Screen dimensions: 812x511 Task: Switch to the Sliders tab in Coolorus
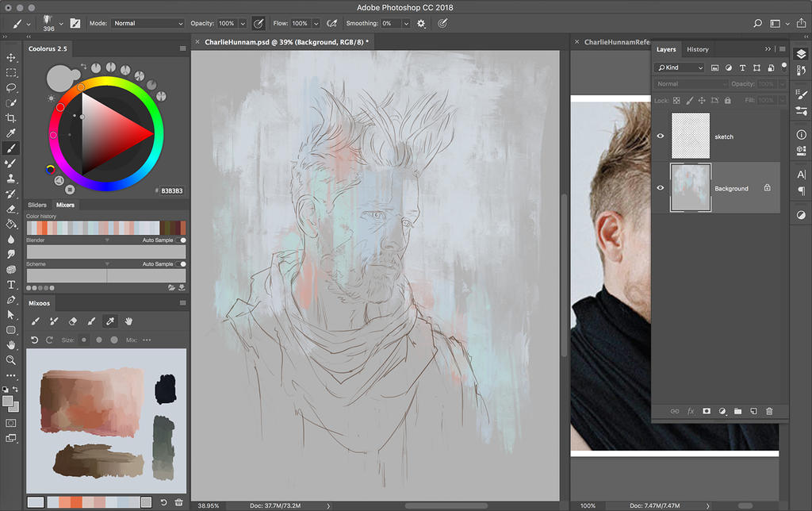pyautogui.click(x=37, y=205)
